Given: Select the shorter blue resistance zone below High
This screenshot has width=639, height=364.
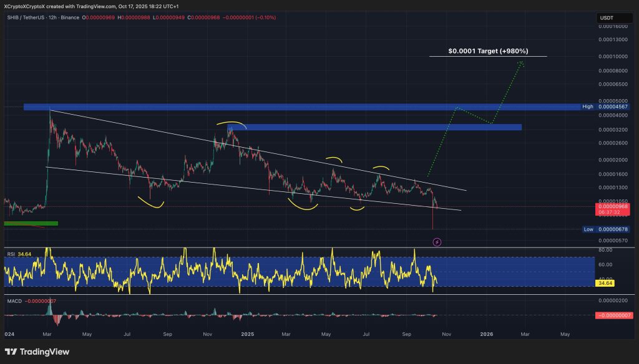Looking at the screenshot, I should [x=374, y=127].
